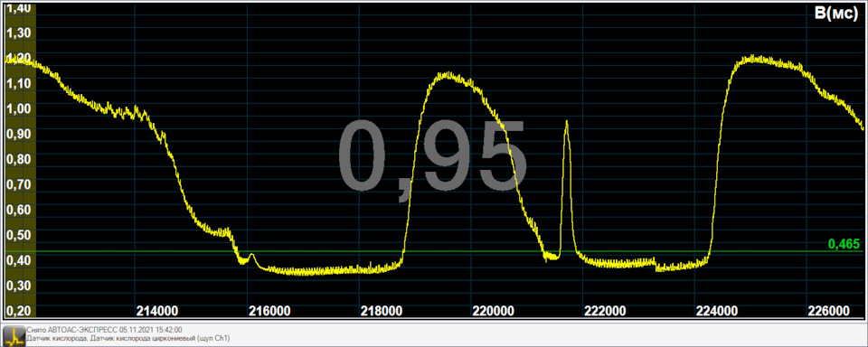Click the 218000 time axis label

pos(381,311)
